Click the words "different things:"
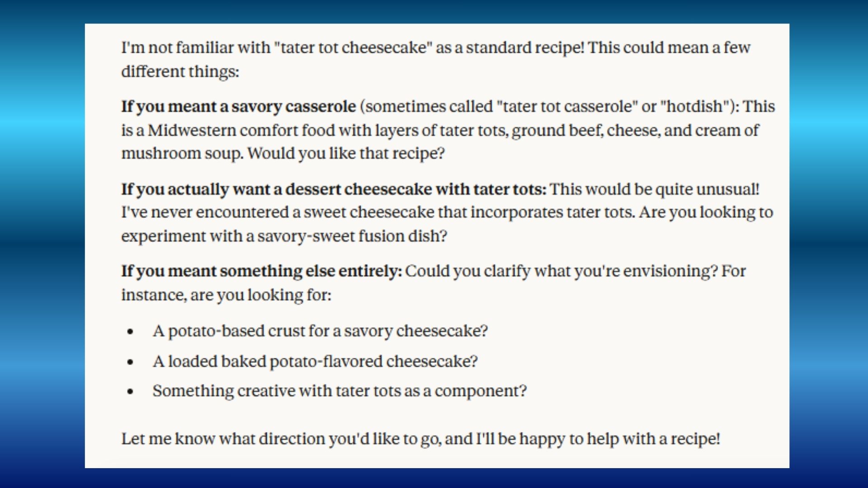Viewport: 868px width, 488px height. coord(180,72)
